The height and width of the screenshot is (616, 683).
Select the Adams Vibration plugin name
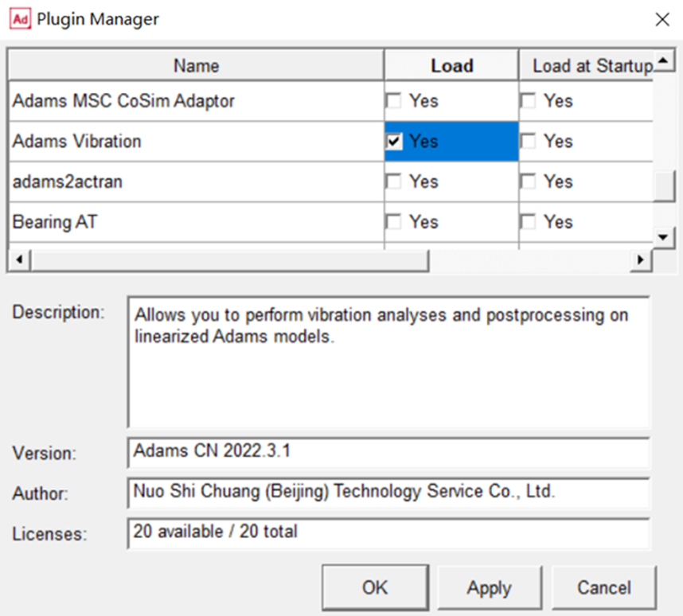(x=76, y=142)
